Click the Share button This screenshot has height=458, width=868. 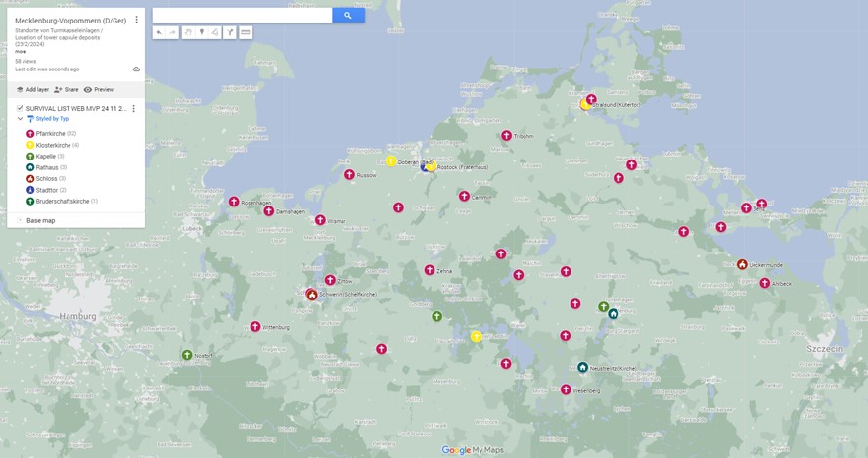[x=66, y=89]
